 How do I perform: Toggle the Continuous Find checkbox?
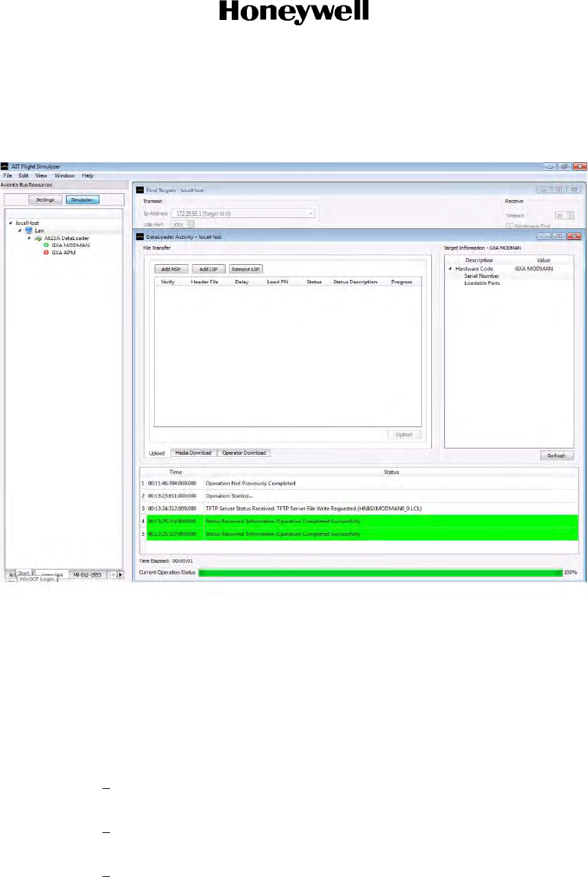coord(509,226)
